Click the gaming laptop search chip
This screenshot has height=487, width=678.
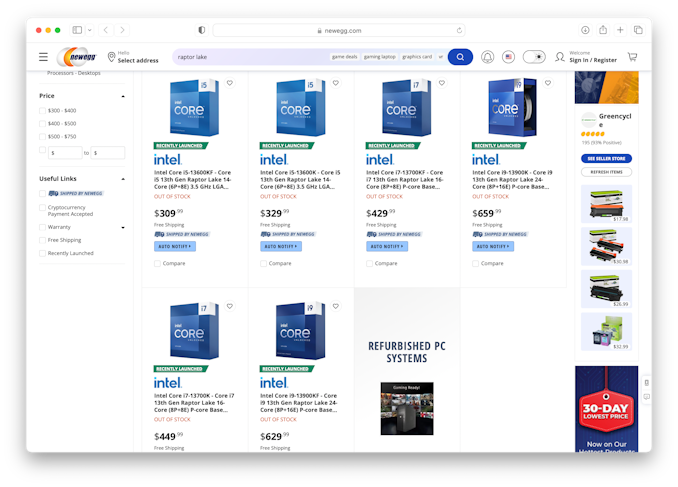click(x=380, y=57)
